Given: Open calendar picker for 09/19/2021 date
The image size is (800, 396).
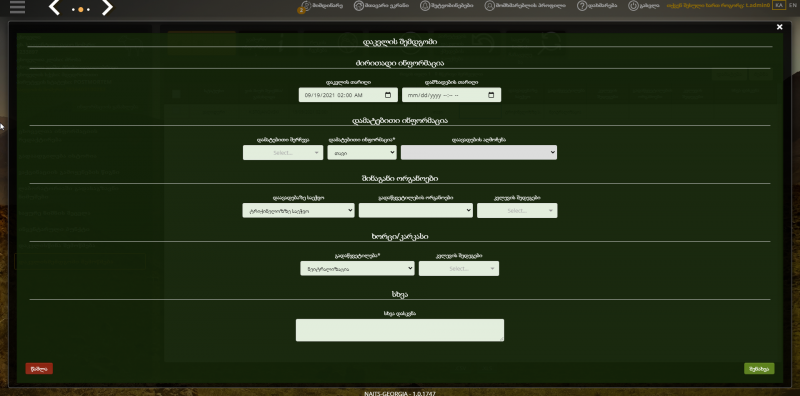Looking at the screenshot, I should 388,95.
